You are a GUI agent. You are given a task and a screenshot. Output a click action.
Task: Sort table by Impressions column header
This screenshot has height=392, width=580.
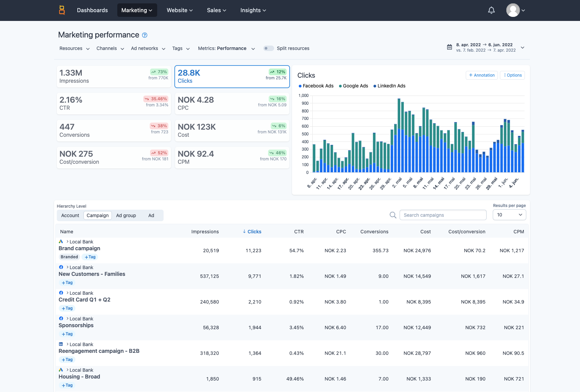[205, 232]
